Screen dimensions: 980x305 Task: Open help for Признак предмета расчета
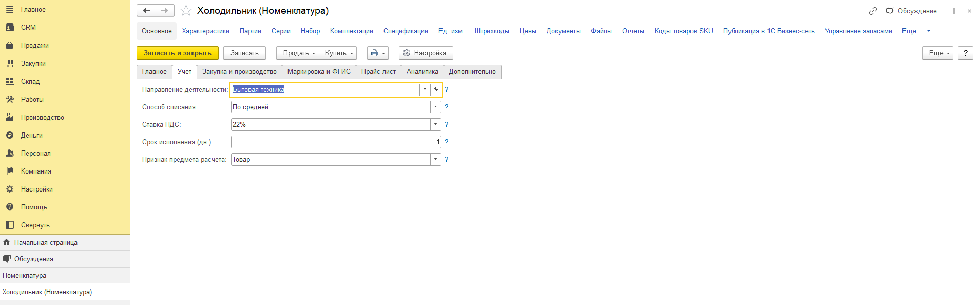point(447,159)
